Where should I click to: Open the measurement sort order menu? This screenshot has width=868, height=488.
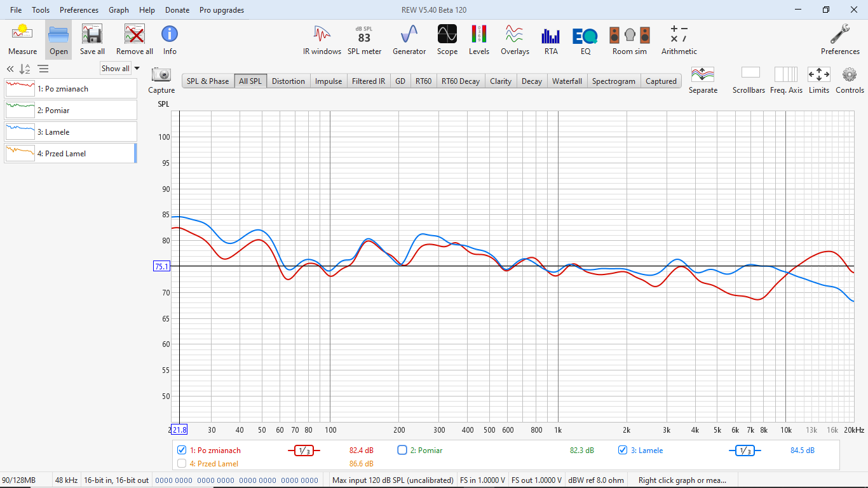pyautogui.click(x=25, y=69)
